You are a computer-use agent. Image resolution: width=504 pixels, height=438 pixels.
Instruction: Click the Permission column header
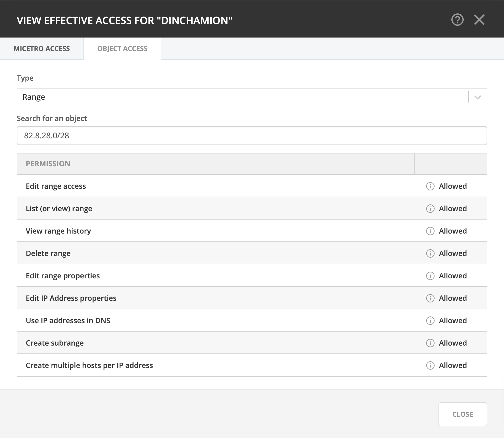pos(48,164)
